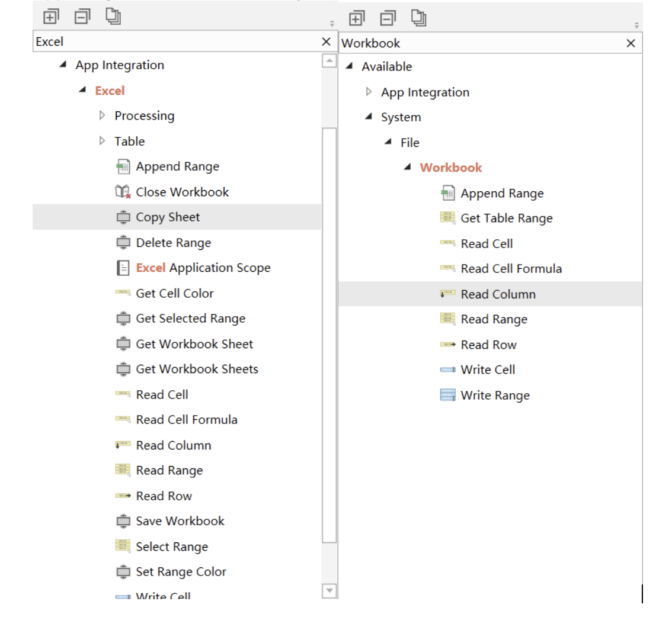Click Write Range activity icon
The height and width of the screenshot is (617, 672).
pyautogui.click(x=448, y=395)
